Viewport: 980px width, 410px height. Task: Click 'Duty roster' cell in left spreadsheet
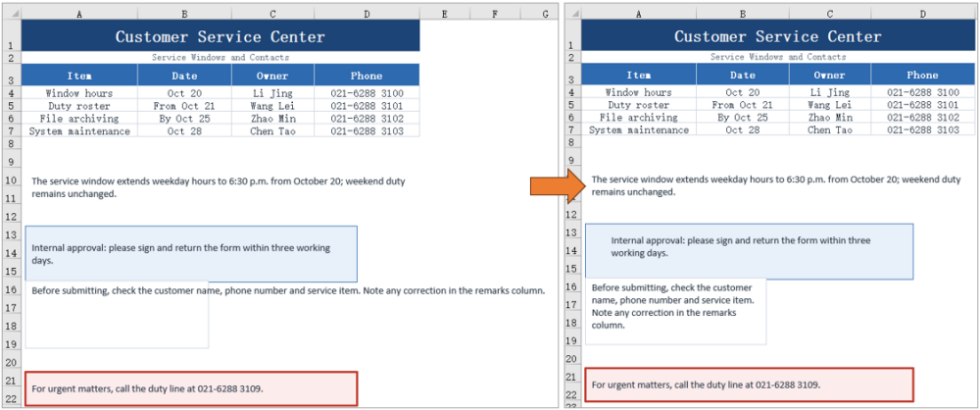point(79,106)
